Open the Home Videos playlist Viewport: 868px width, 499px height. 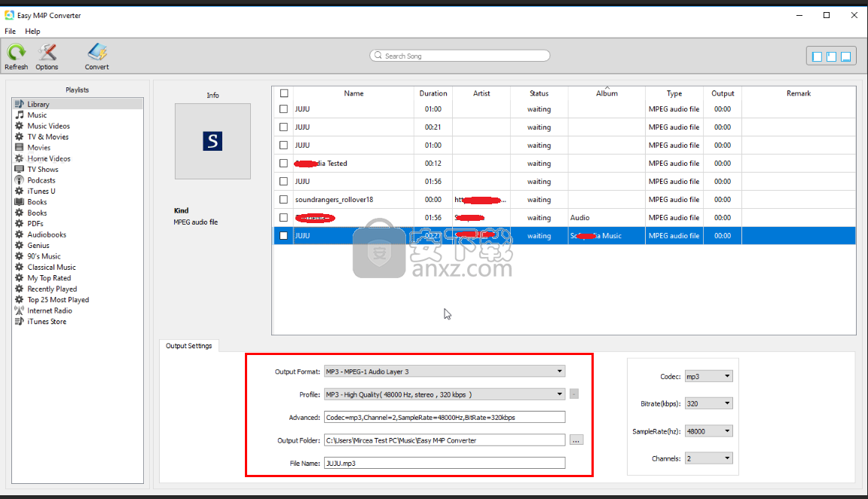point(49,158)
